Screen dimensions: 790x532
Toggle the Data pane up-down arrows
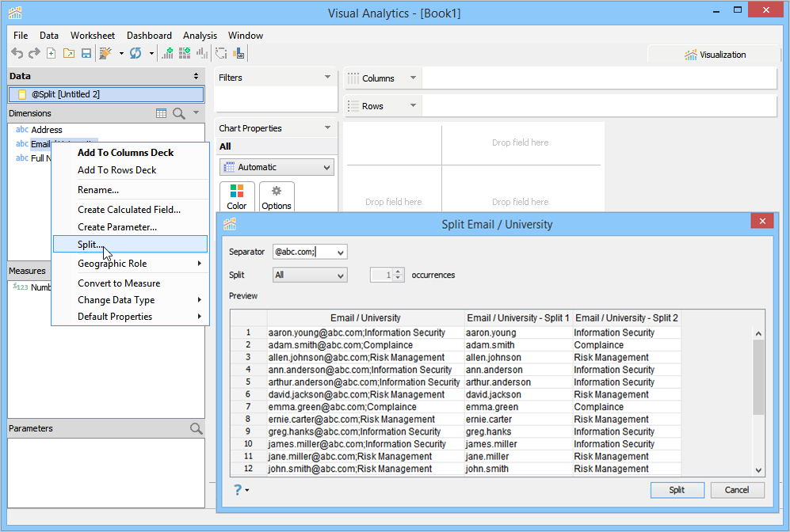[196, 76]
